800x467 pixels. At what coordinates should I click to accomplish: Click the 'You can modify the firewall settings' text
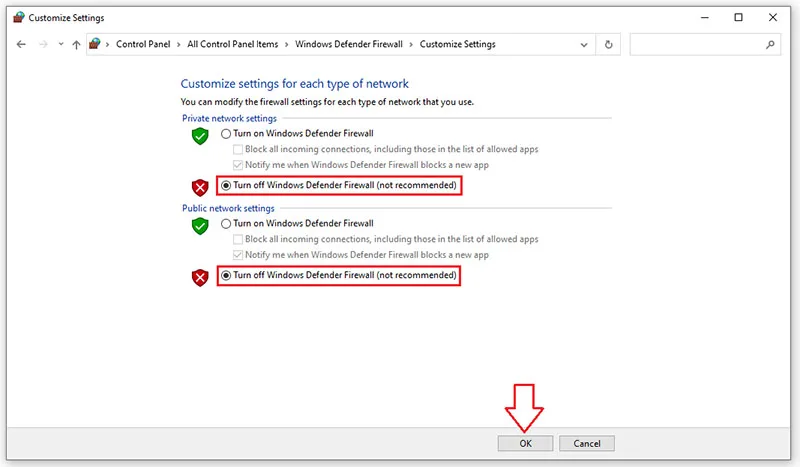click(x=327, y=102)
